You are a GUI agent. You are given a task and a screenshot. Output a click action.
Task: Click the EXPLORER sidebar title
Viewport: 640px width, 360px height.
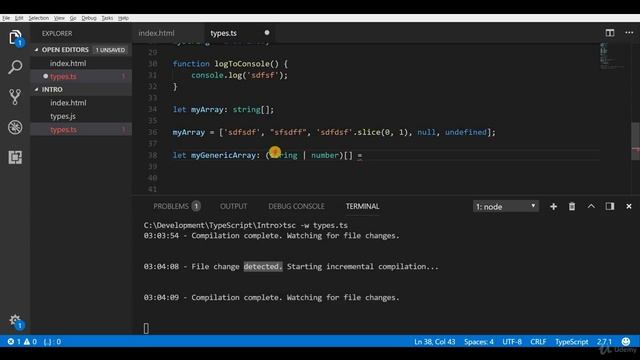click(57, 33)
